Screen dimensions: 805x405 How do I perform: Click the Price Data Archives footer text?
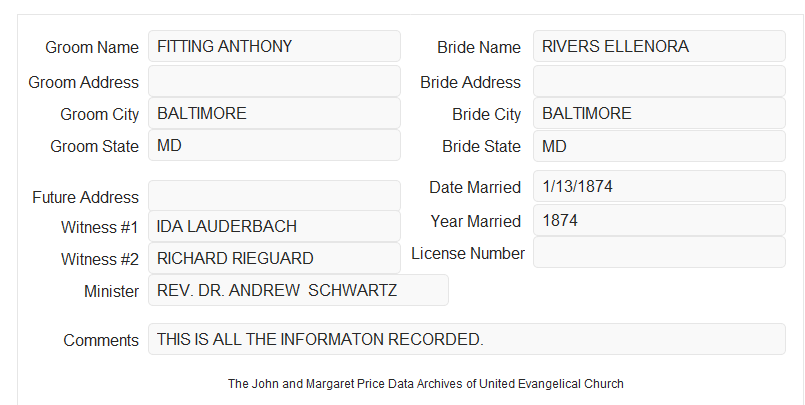coord(426,384)
